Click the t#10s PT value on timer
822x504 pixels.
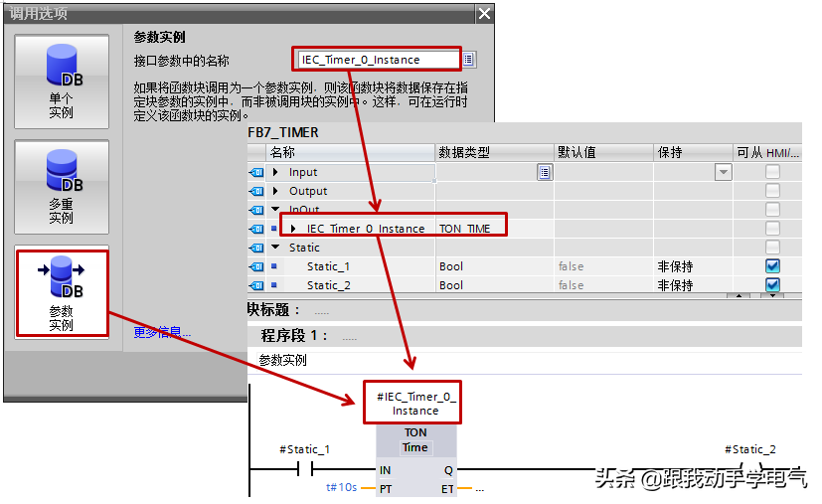point(341,489)
